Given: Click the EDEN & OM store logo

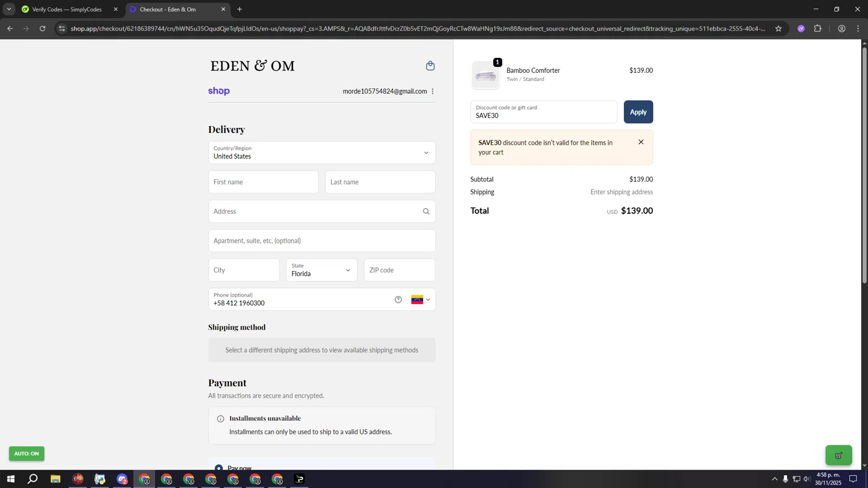Looking at the screenshot, I should pyautogui.click(x=252, y=65).
